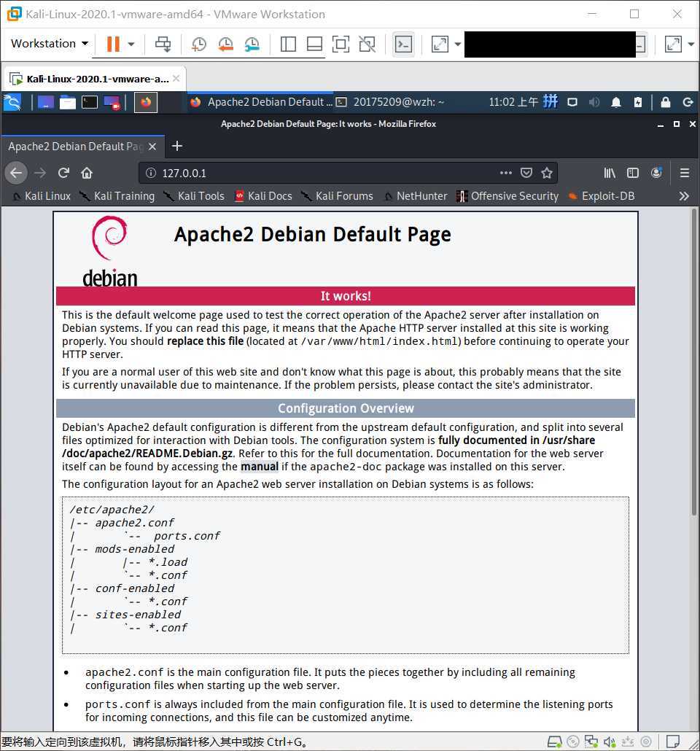
Task: Open the Exploit-DB bookmark
Action: [602, 196]
